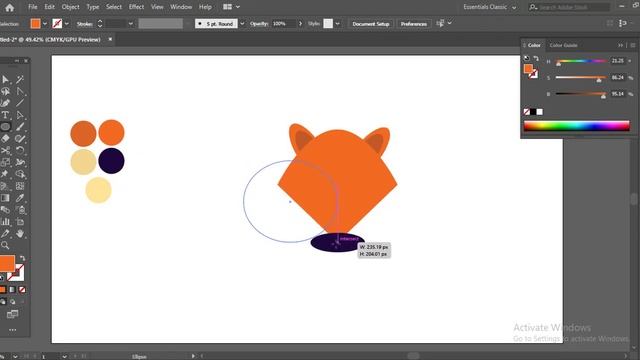Open the 5 pt. Round brush dropdown
Screen dimensions: 640x360
coord(242,24)
